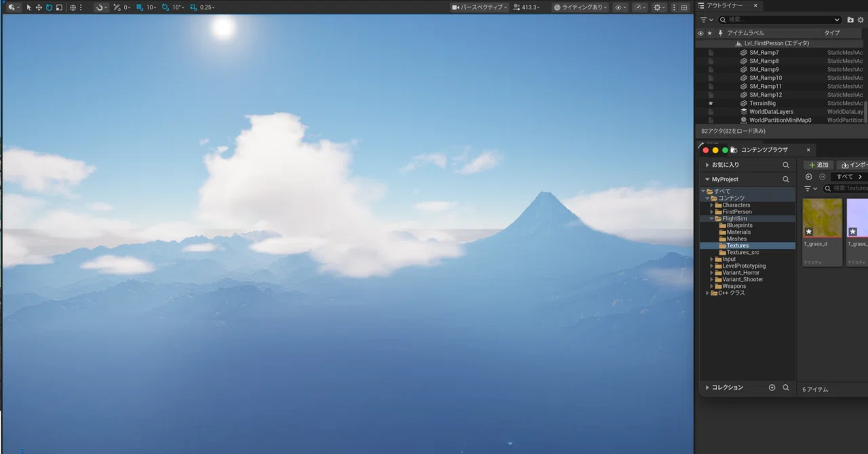Screen dimensions: 868x454
Task: Open the selection mode dropdown in viewport toolbar
Action: tap(13, 7)
